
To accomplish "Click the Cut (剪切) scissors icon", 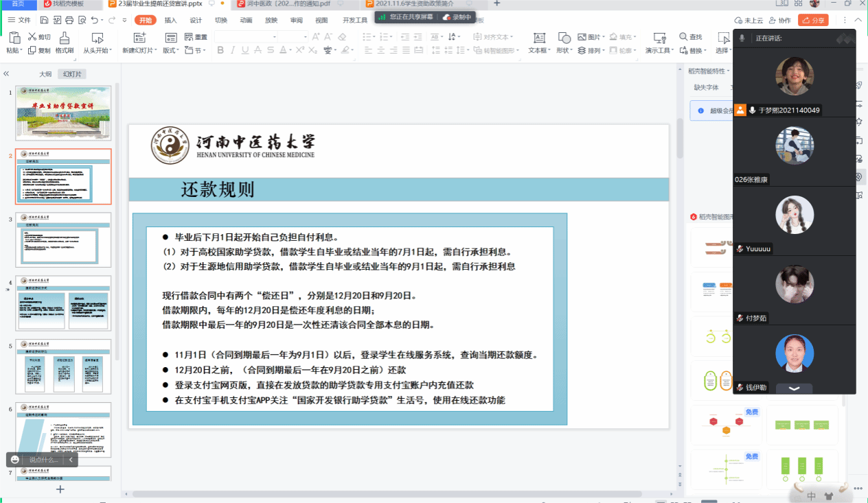I will tap(32, 37).
